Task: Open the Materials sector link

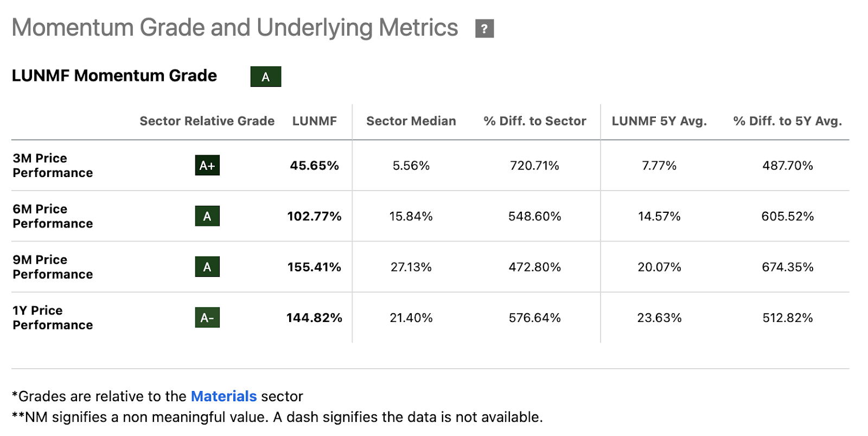Action: click(224, 396)
